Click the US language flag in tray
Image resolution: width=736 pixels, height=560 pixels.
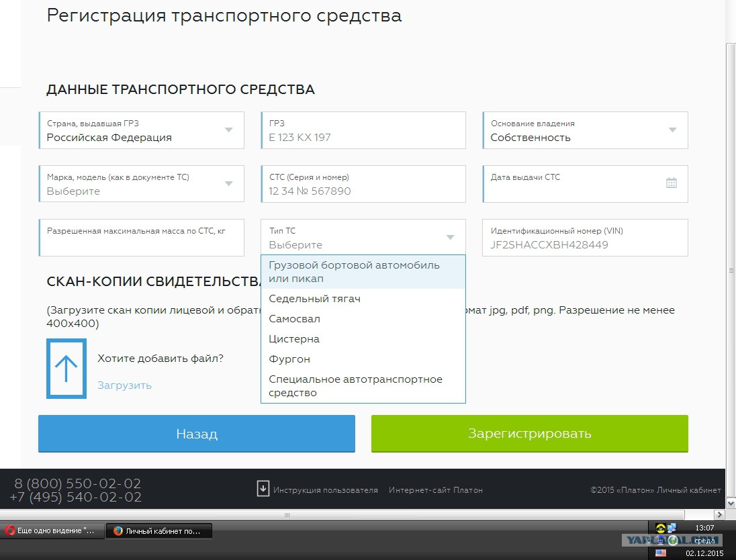tap(661, 553)
